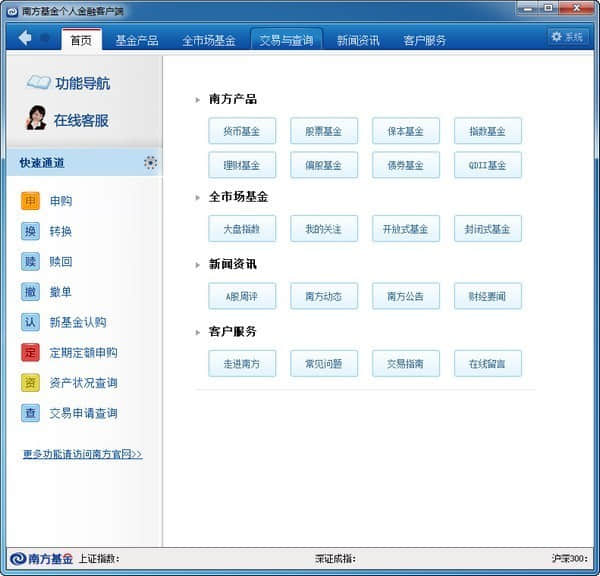
Task: Open 保本基金 products
Action: (x=406, y=131)
